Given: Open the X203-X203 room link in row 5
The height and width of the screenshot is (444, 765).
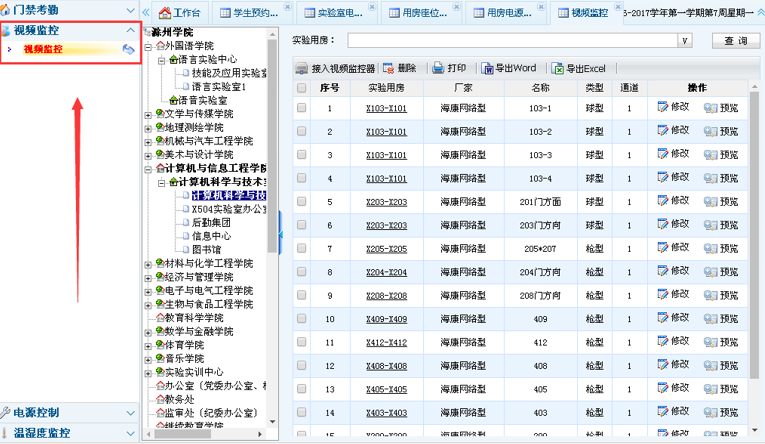Looking at the screenshot, I should pos(385,202).
